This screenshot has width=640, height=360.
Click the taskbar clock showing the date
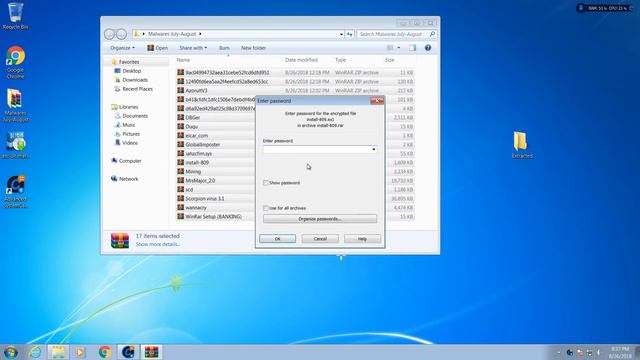(x=620, y=352)
